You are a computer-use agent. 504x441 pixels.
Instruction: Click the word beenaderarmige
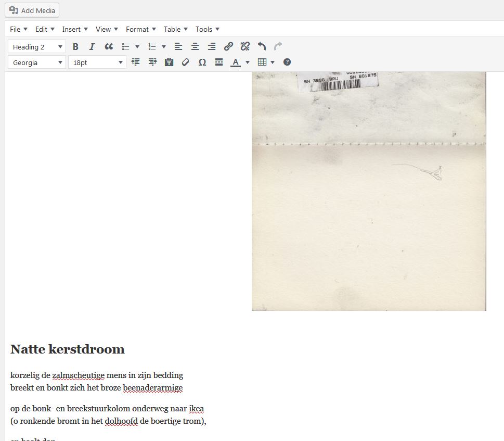(x=153, y=388)
